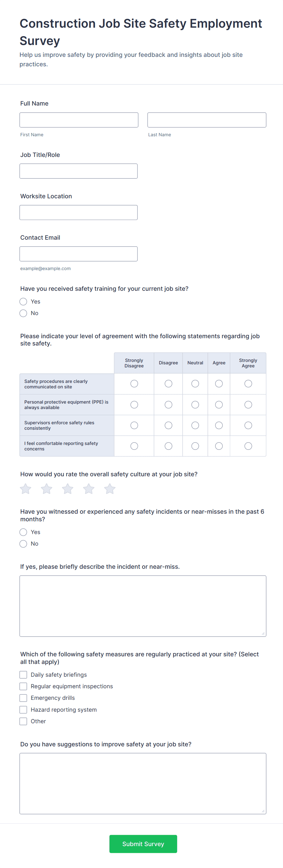
Task: Mark Strongly Agree for safety procedures communicated
Action: click(248, 384)
